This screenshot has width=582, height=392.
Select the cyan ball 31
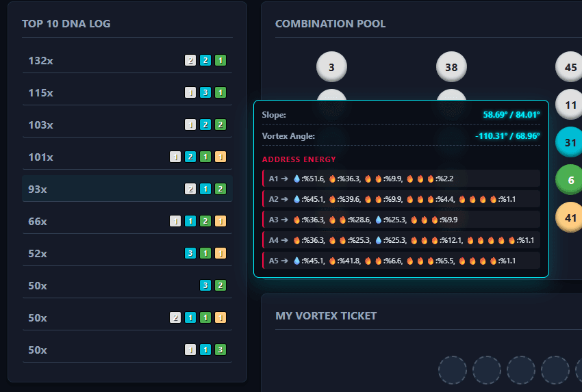(x=570, y=142)
